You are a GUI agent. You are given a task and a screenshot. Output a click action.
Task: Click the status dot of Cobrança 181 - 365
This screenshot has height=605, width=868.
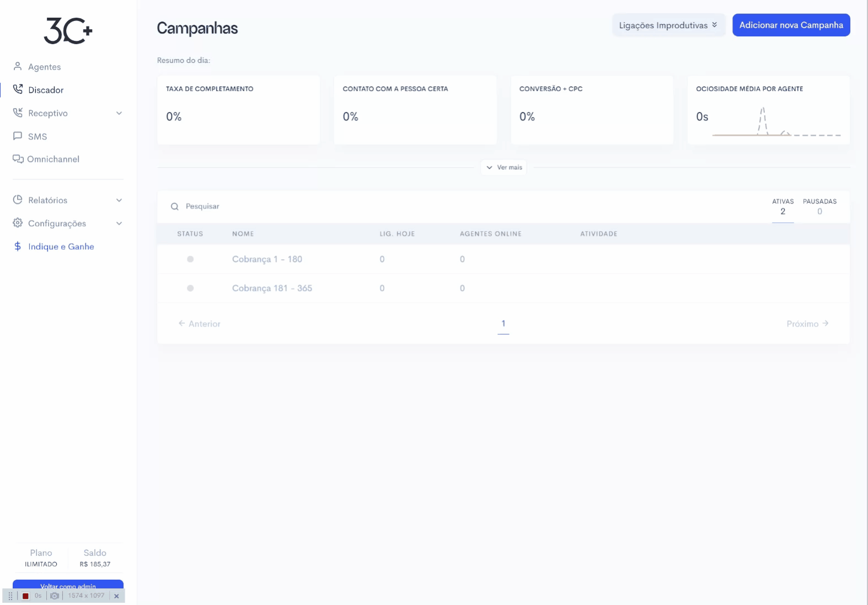190,288
